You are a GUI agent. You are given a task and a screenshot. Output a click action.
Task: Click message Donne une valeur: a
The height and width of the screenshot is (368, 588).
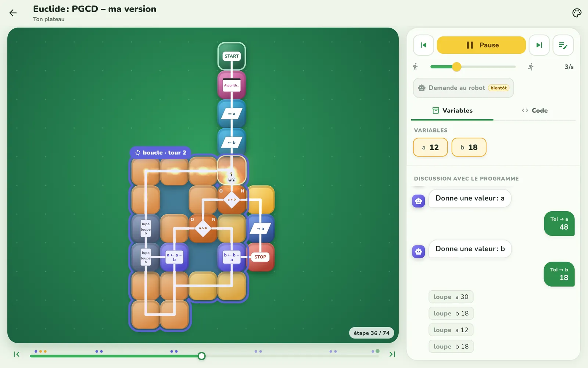click(470, 198)
